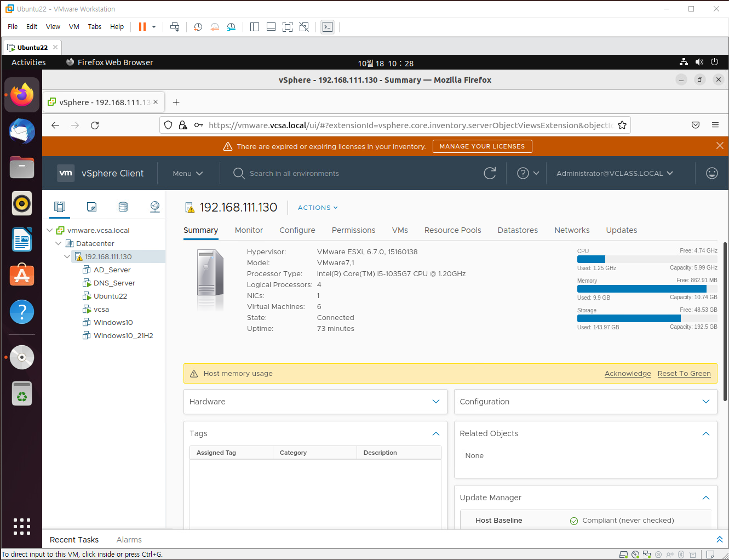Viewport: 729px width, 560px height.
Task: Expand the Hardware panel
Action: point(436,402)
